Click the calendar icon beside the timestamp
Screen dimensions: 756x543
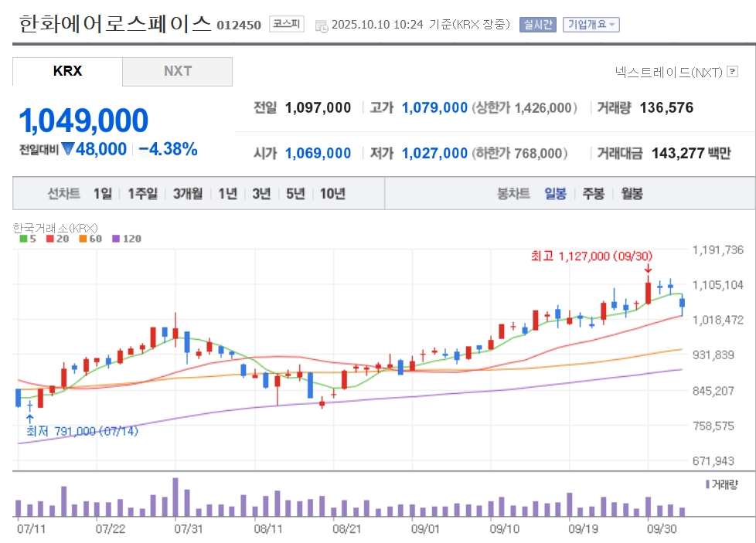(322, 25)
